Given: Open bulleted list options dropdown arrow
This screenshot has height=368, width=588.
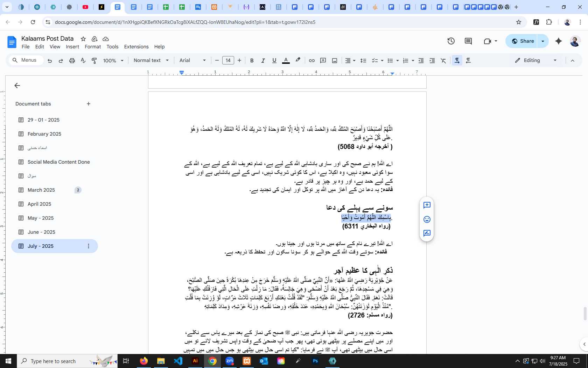Looking at the screenshot, I should 397,61.
